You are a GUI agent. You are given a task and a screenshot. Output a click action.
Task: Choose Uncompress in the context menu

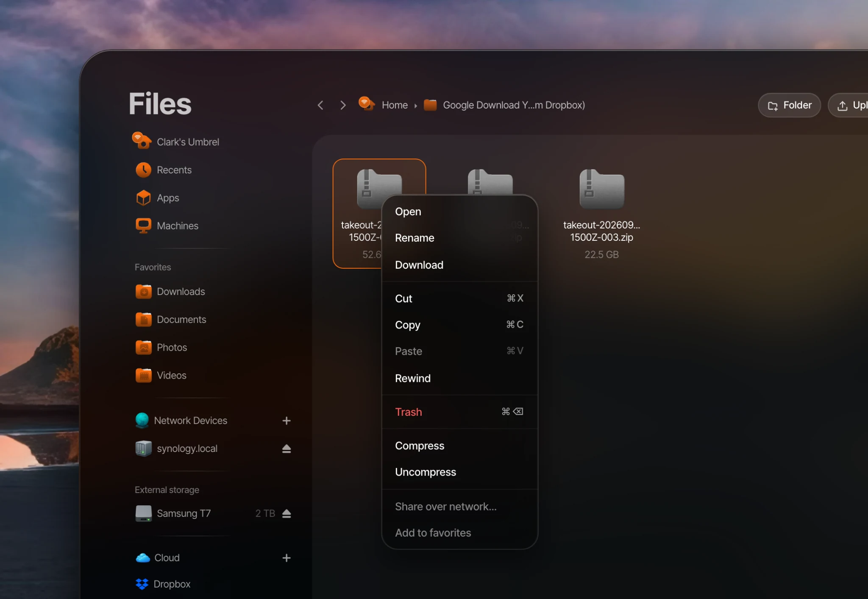[x=459, y=472]
